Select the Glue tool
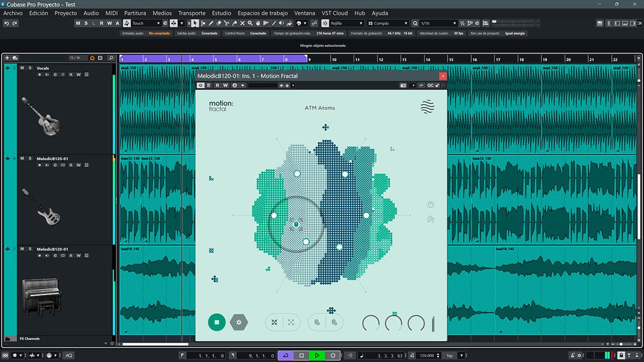The width and height of the screenshot is (644, 362). 235,23
